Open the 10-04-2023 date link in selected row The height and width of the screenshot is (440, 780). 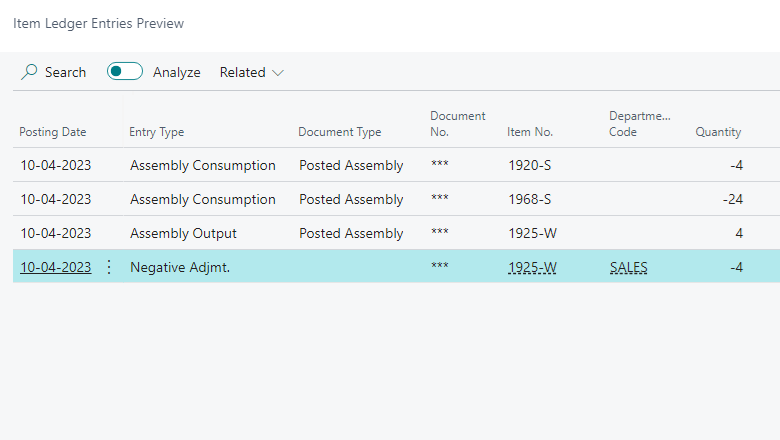pyautogui.click(x=56, y=267)
